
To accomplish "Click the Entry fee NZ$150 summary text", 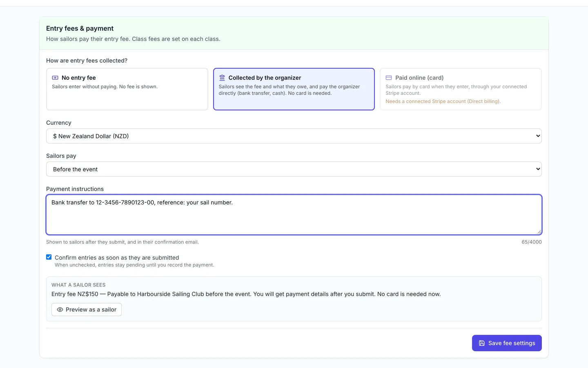I will click(x=246, y=294).
